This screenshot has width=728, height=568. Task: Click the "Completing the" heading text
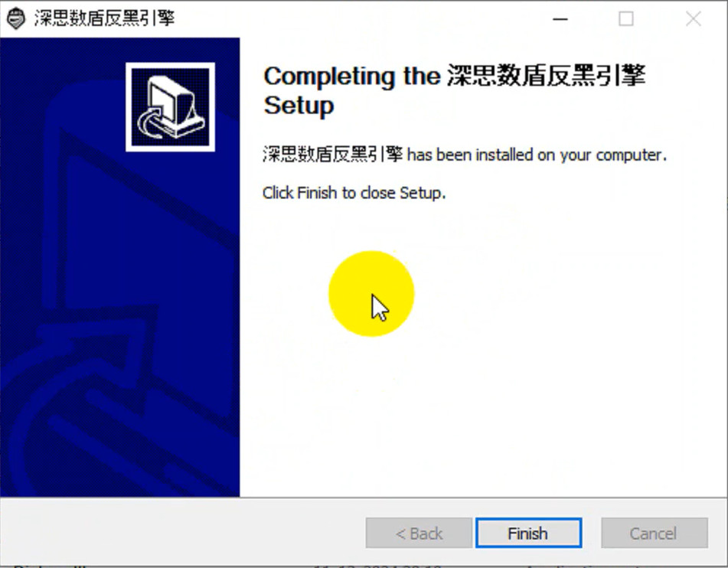[x=352, y=76]
